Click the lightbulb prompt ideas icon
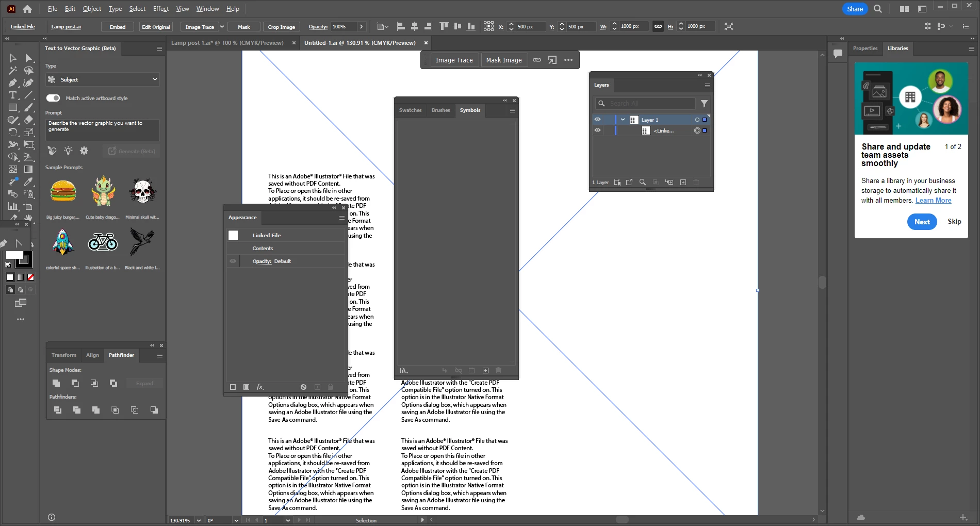Viewport: 980px width, 526px height. pyautogui.click(x=68, y=151)
